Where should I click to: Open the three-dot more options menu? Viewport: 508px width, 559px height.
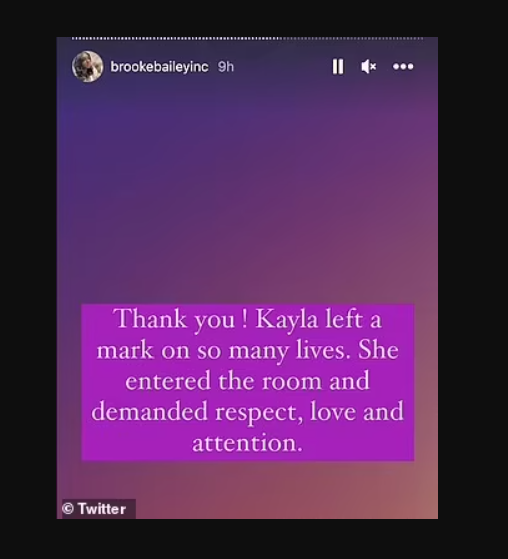click(403, 66)
